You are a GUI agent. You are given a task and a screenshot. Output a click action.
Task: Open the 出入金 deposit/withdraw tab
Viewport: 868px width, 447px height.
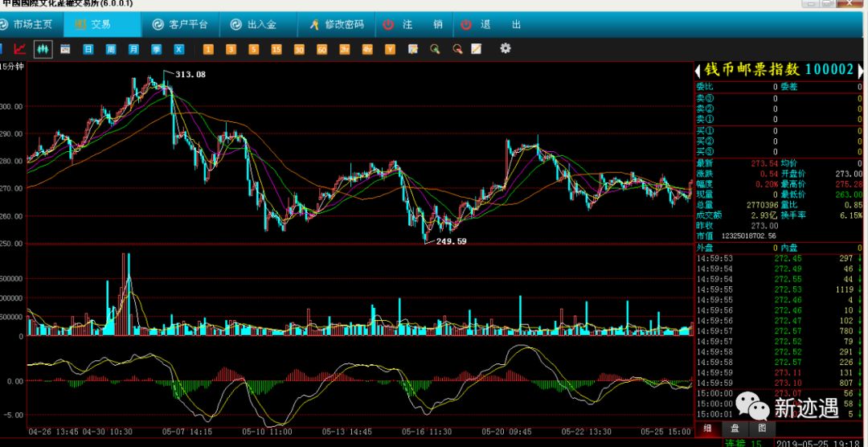[x=253, y=24]
